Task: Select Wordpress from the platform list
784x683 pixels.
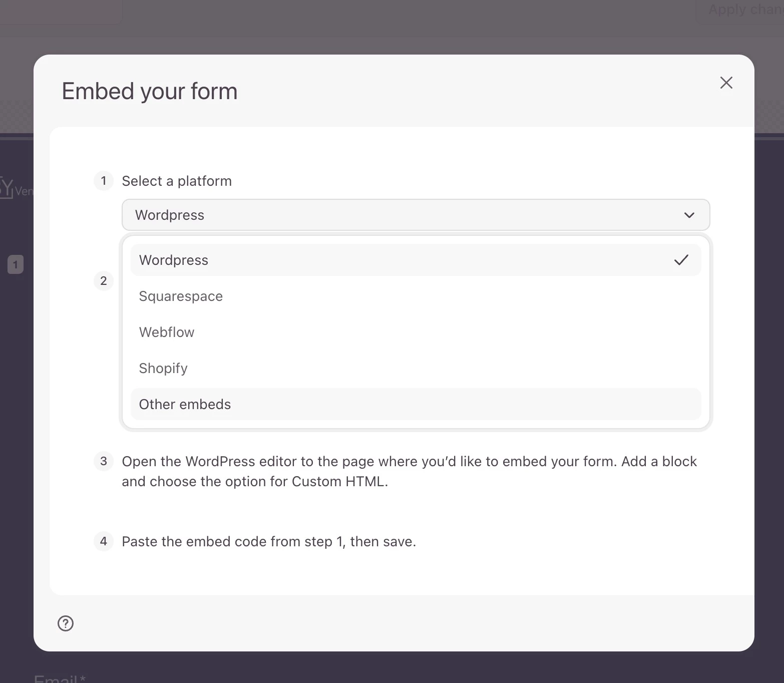Action: click(x=416, y=260)
